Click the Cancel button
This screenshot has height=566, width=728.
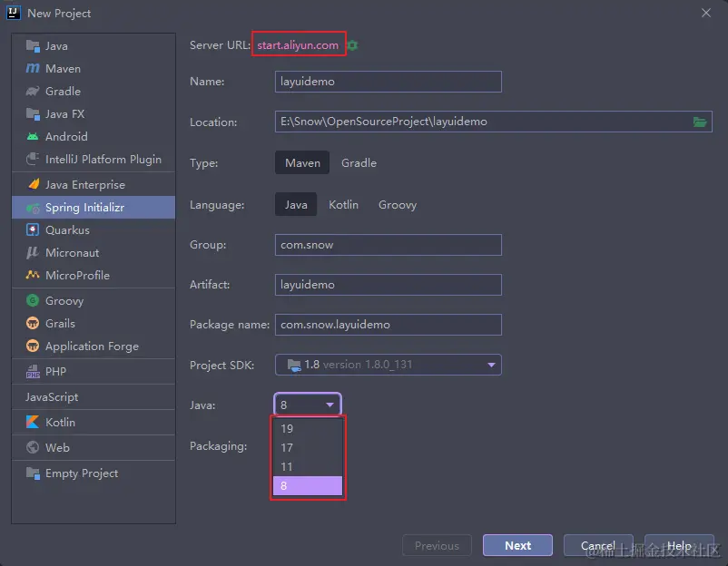(598, 545)
